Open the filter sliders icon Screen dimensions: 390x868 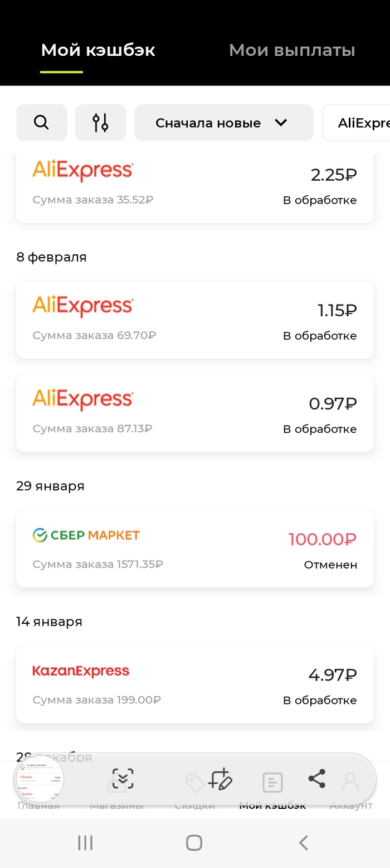[x=101, y=122]
